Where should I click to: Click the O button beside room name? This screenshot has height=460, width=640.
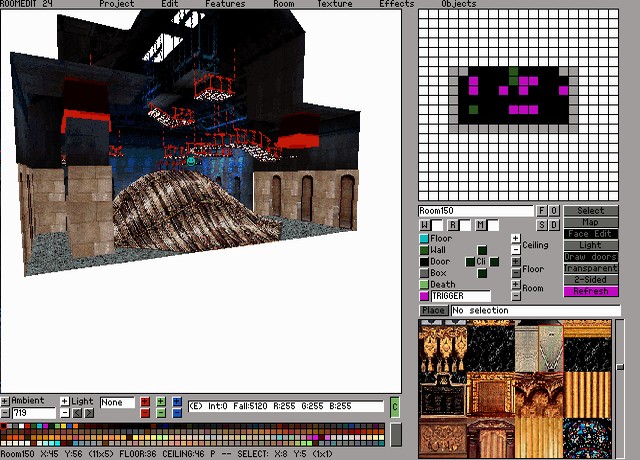(x=554, y=211)
